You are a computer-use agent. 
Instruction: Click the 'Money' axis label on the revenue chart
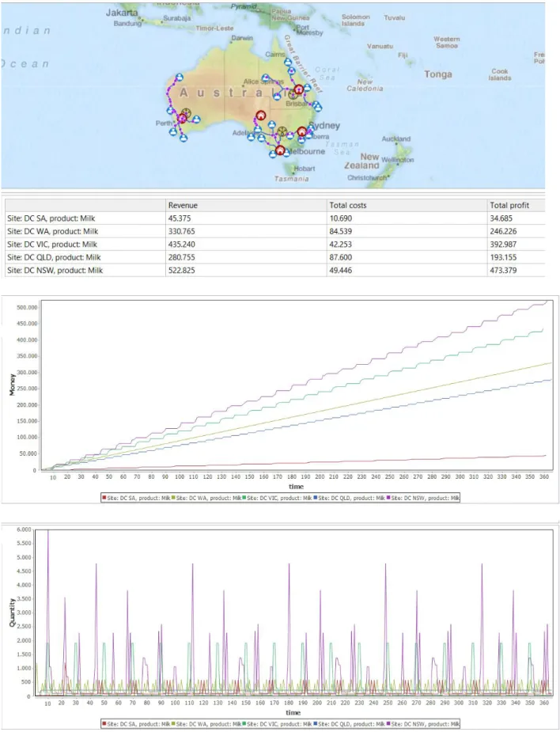click(x=12, y=385)
